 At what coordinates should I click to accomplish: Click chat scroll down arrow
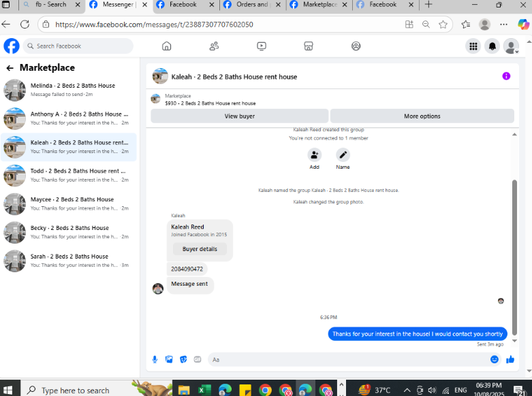pyautogui.click(x=514, y=341)
